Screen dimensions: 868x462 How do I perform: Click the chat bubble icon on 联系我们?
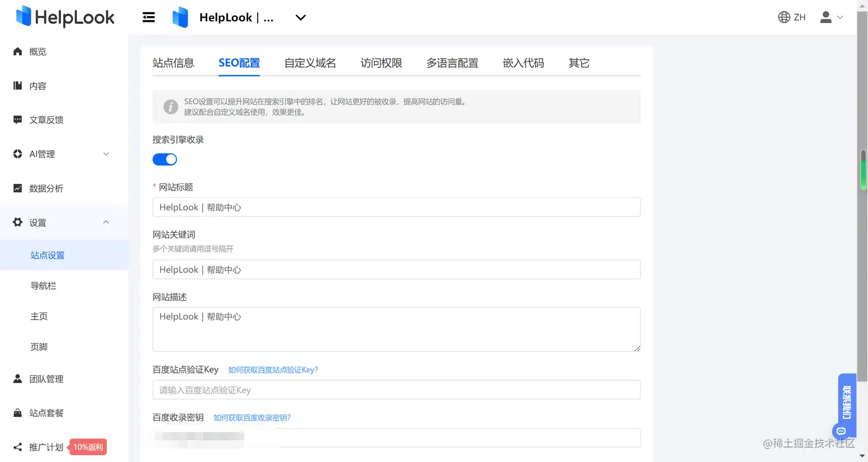(841, 430)
